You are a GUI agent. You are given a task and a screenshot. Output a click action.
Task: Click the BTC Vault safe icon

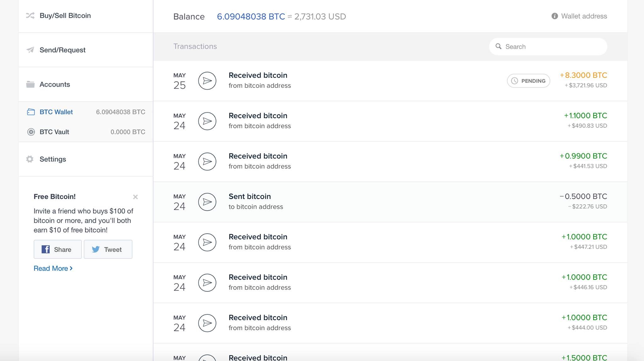pos(31,132)
